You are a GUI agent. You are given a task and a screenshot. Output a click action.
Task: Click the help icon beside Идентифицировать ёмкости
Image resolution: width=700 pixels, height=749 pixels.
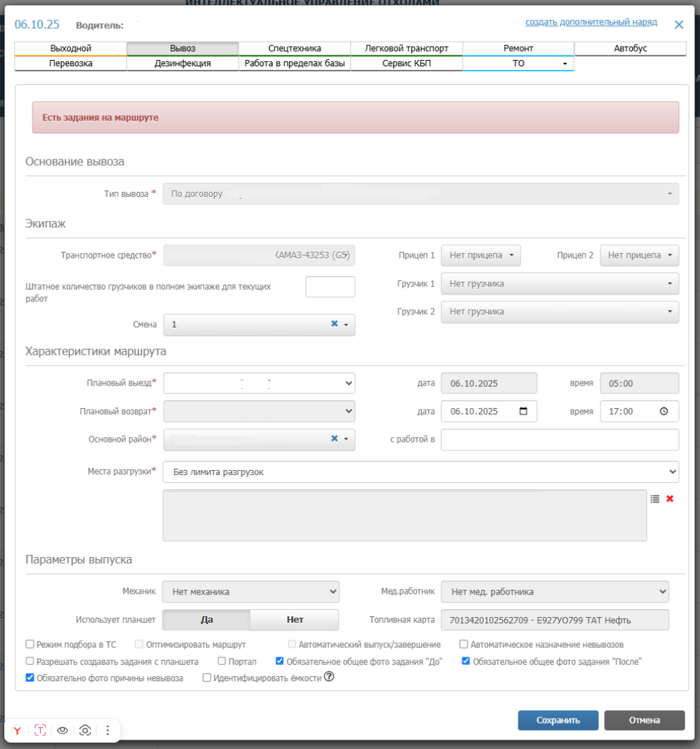[328, 677]
